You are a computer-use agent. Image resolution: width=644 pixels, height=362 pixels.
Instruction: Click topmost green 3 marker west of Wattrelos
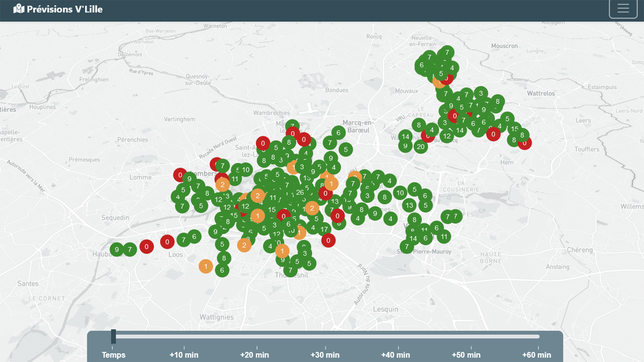[x=481, y=93]
